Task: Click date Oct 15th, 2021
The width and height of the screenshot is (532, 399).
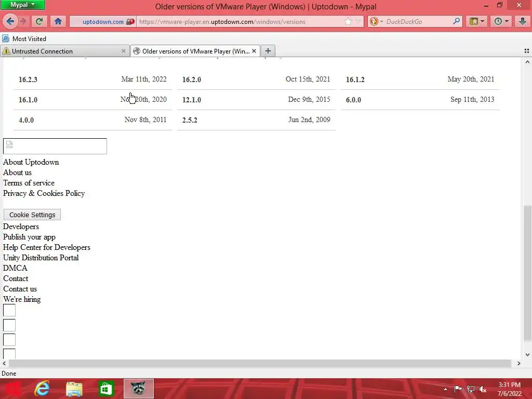Action: (x=308, y=79)
